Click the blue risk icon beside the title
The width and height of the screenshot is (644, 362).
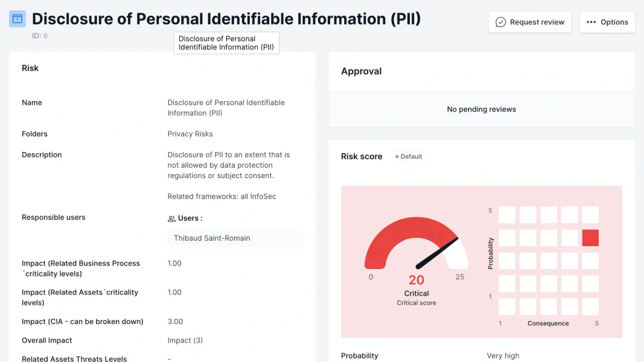[18, 19]
